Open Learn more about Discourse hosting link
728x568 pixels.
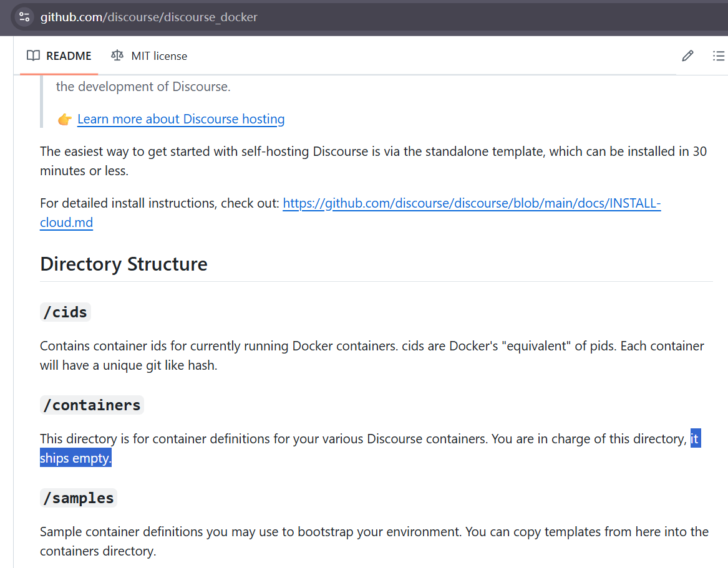click(181, 119)
